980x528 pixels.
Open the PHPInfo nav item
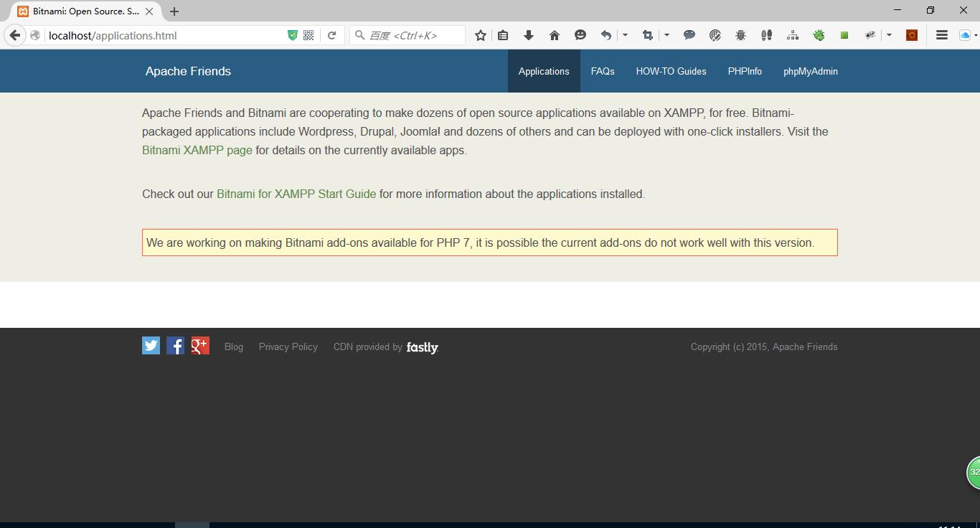745,71
